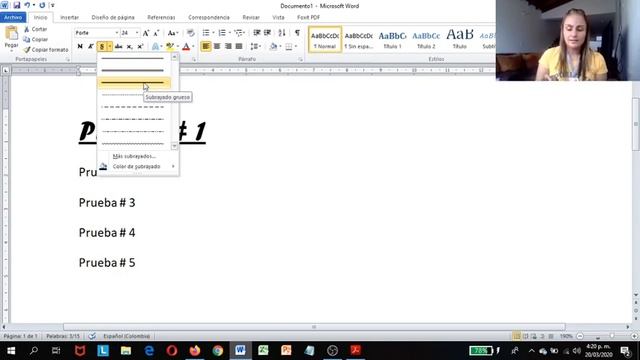Click the numbered list icon
The image size is (640, 360).
222,33
